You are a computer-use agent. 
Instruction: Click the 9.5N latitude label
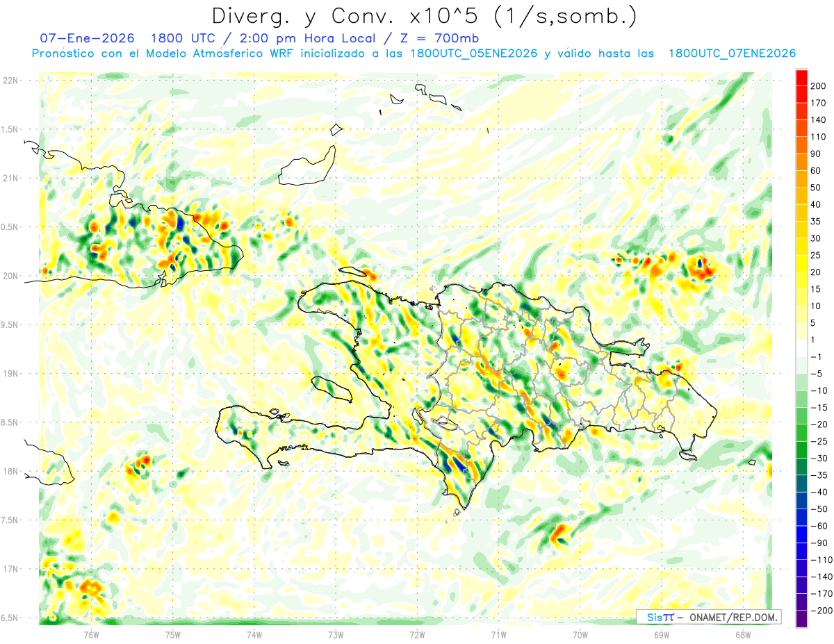[x=10, y=324]
